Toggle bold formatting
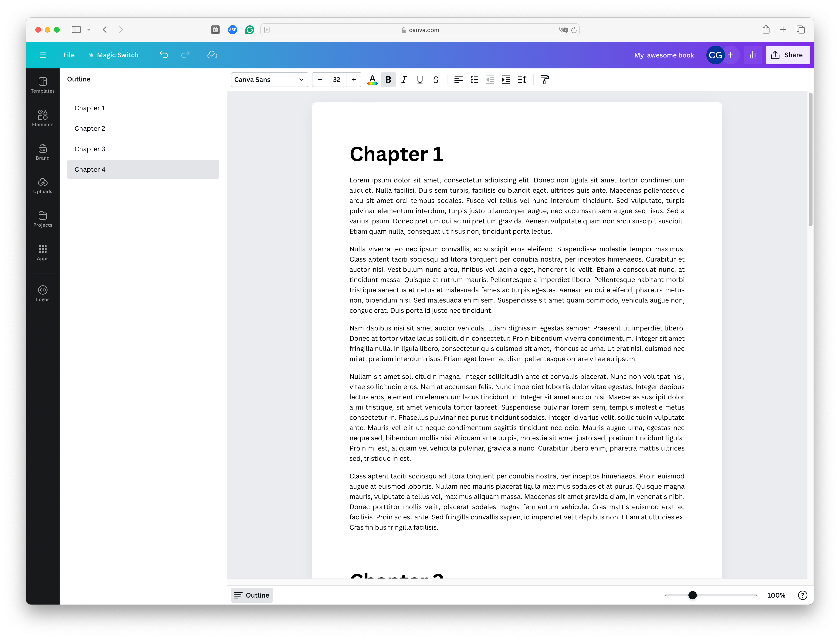The image size is (840, 639). [388, 80]
